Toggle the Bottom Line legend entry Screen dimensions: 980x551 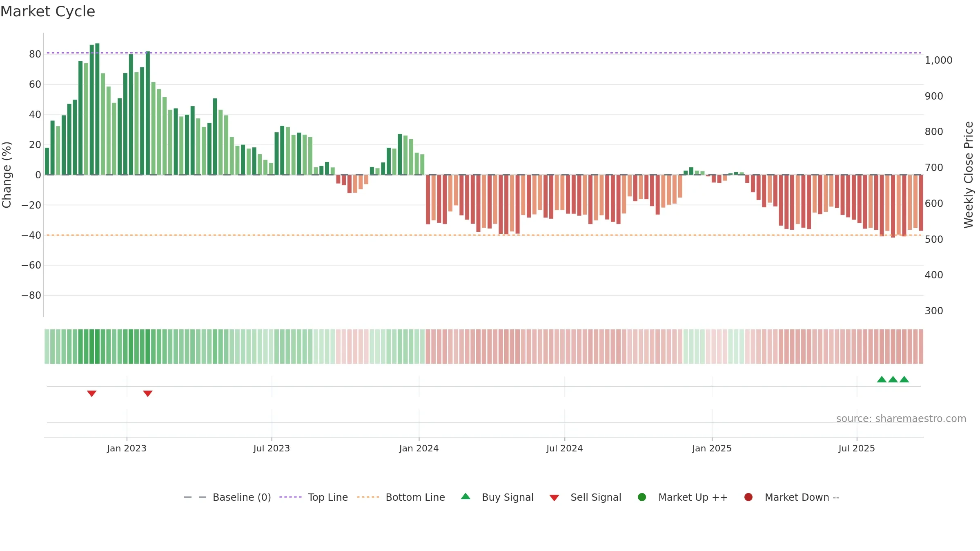pos(401,497)
